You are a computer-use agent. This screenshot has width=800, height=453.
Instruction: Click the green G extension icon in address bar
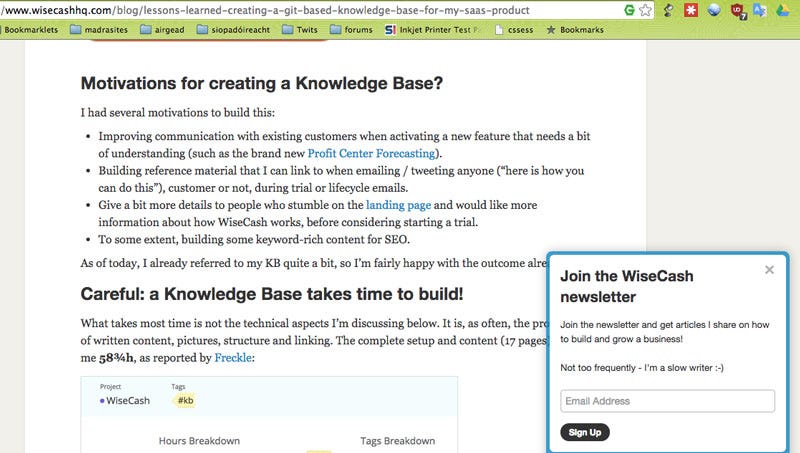tap(630, 10)
